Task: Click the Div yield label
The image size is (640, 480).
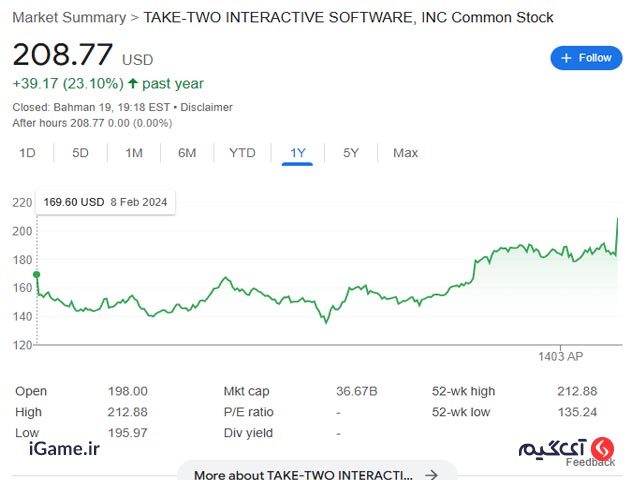Action: point(248,433)
